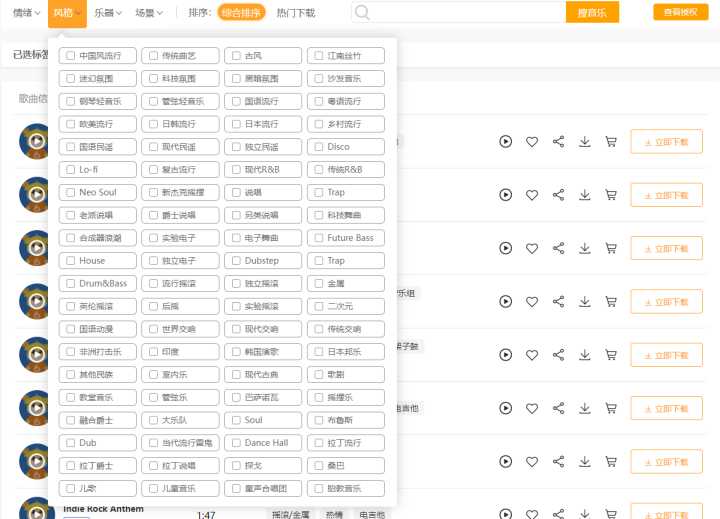Click the heart icon on the second song row

[532, 195]
